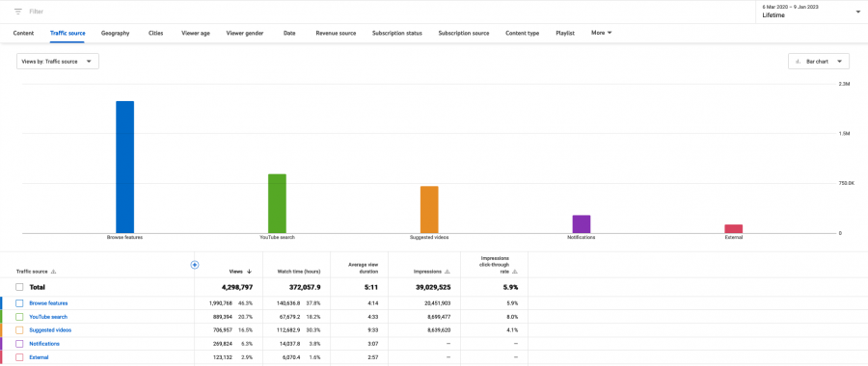Open the External traffic source link
Image resolution: width=868 pixels, height=366 pixels.
tap(39, 357)
